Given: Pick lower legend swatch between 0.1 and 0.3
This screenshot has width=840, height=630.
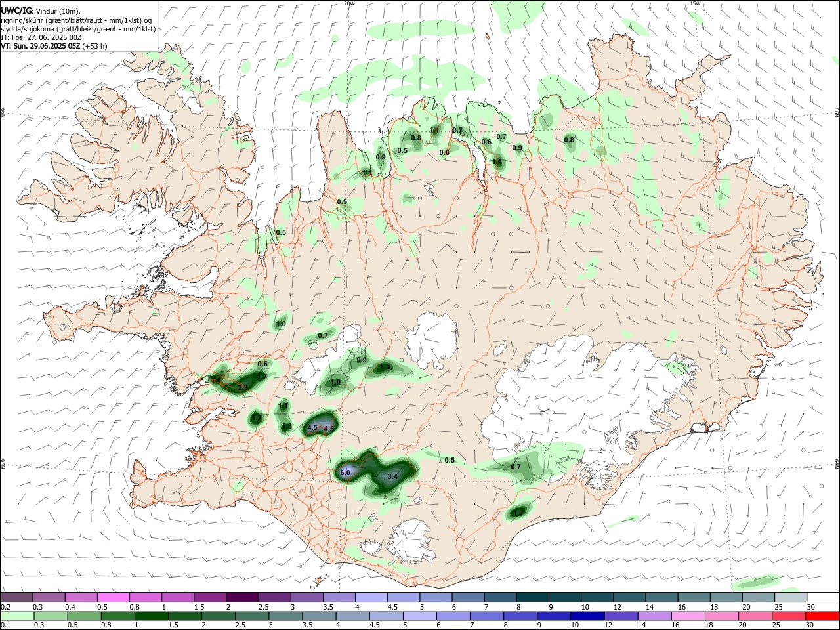Looking at the screenshot, I should point(17,616).
